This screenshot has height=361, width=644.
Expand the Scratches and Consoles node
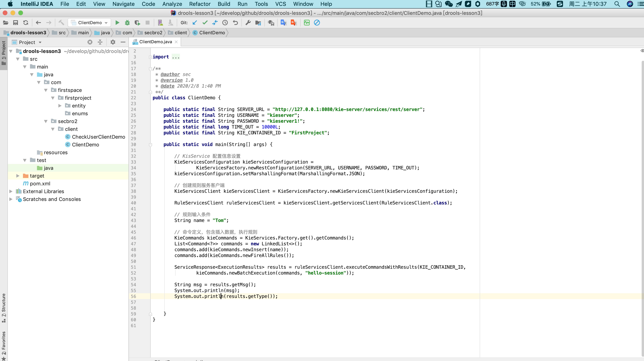click(11, 199)
